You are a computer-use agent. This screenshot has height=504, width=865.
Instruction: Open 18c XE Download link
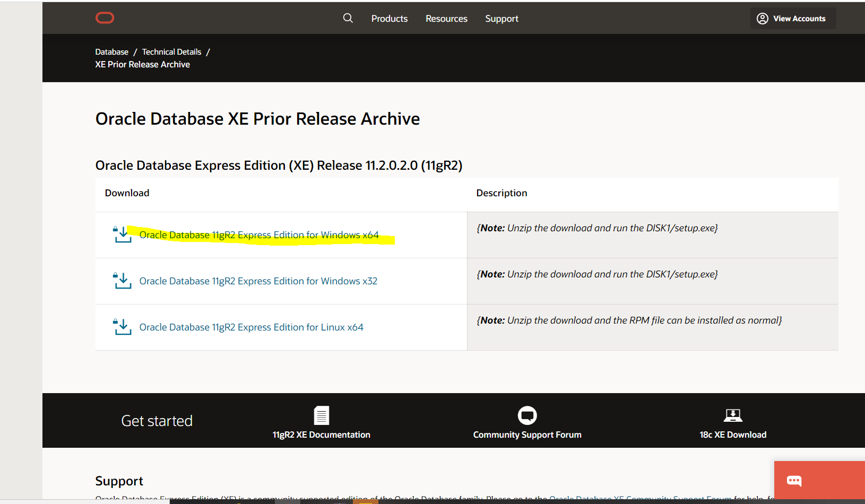point(733,435)
